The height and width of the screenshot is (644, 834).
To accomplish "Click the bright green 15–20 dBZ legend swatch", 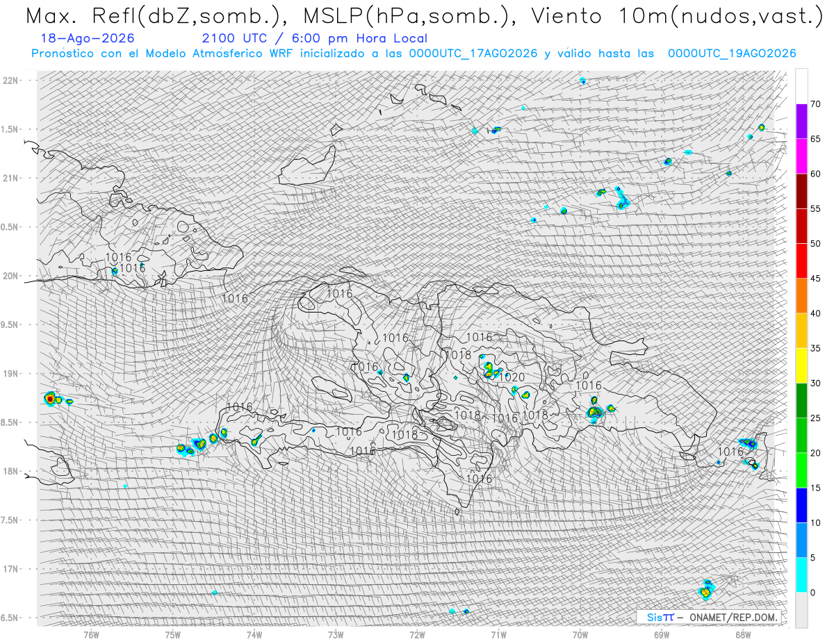I will 801,470.
